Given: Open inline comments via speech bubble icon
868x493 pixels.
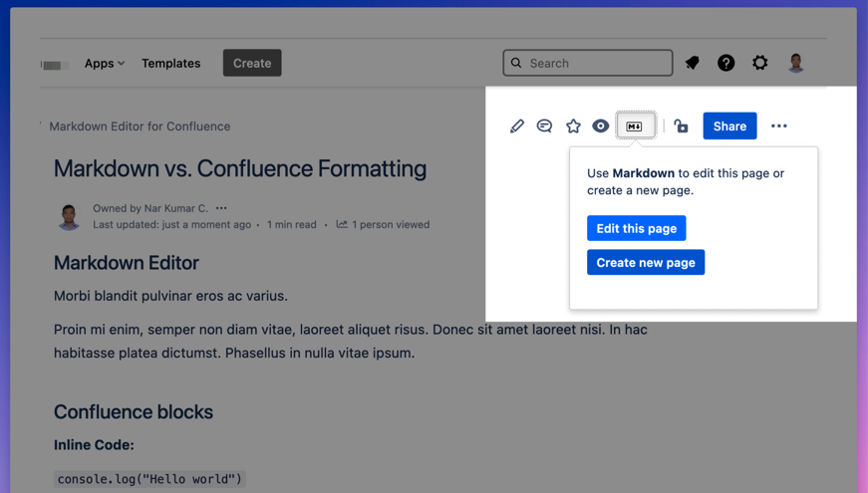Looking at the screenshot, I should tap(544, 126).
